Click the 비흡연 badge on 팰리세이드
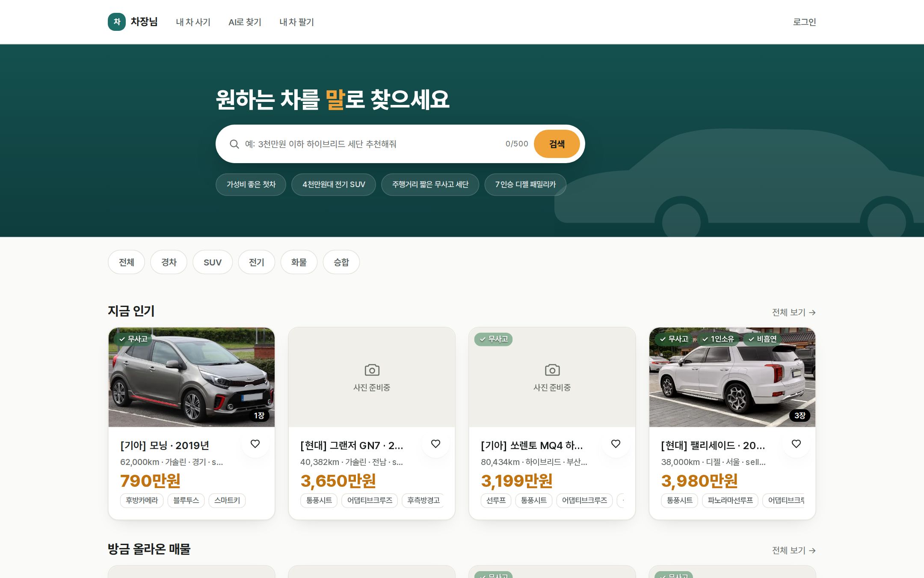The image size is (924, 578). click(x=762, y=339)
